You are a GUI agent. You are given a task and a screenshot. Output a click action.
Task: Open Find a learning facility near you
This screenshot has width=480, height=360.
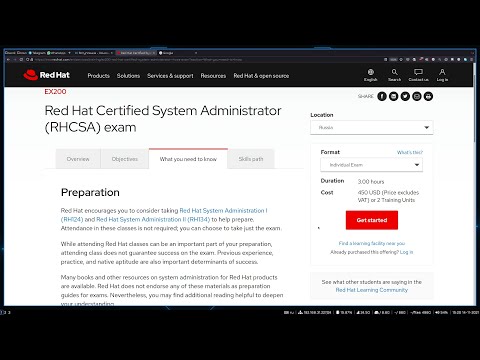[x=372, y=243]
